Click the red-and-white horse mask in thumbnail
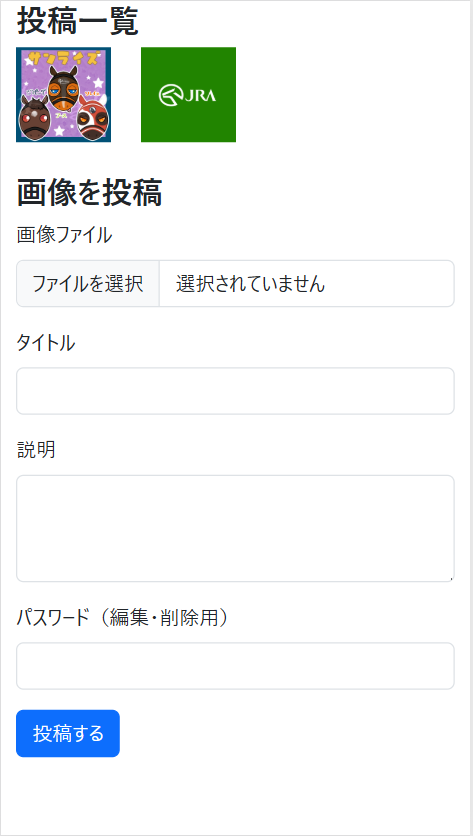 (93, 118)
